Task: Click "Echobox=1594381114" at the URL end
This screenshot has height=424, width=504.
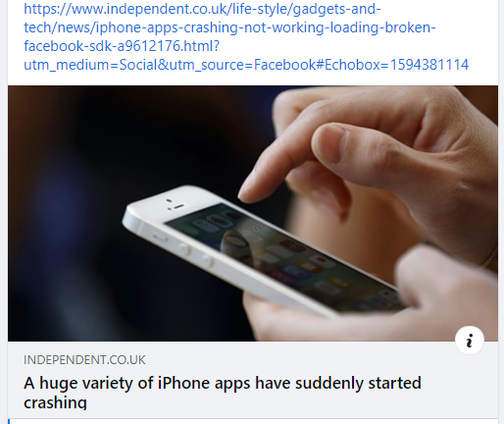Action: [397, 65]
